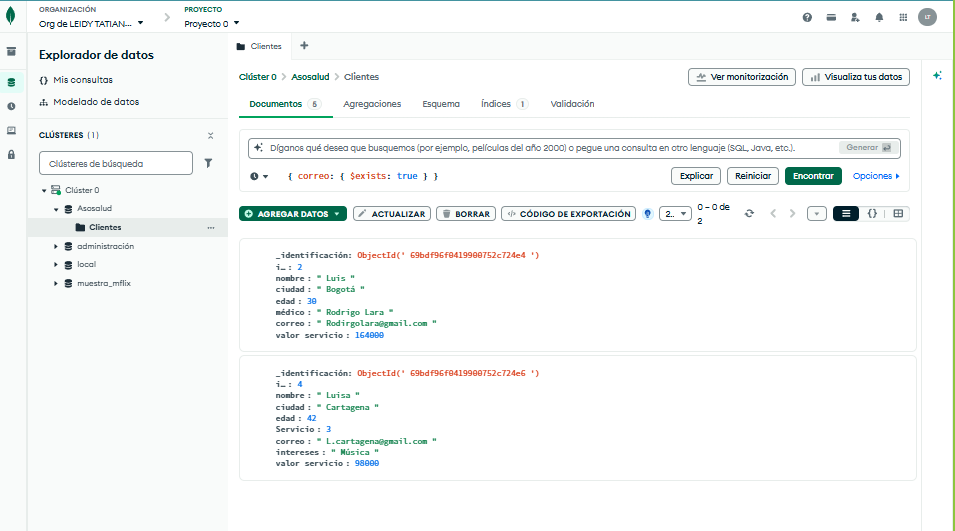
Task: Click the filter icon beside cluster search
Action: click(209, 163)
